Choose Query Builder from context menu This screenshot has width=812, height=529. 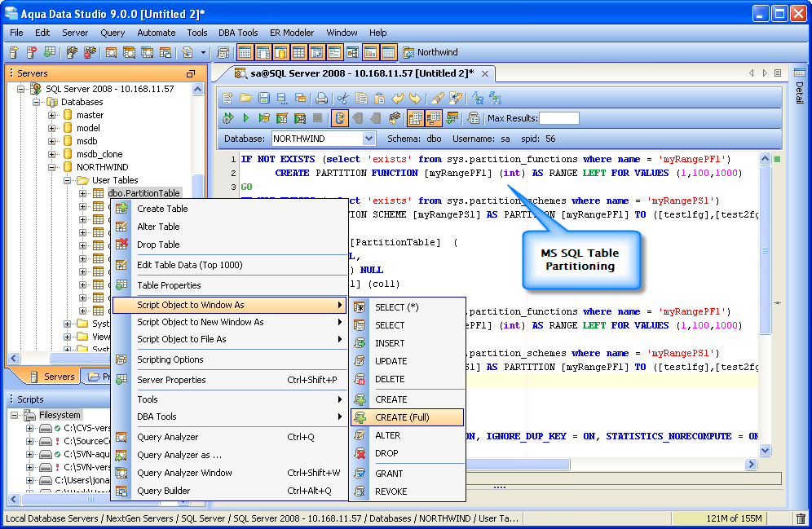pos(230,491)
